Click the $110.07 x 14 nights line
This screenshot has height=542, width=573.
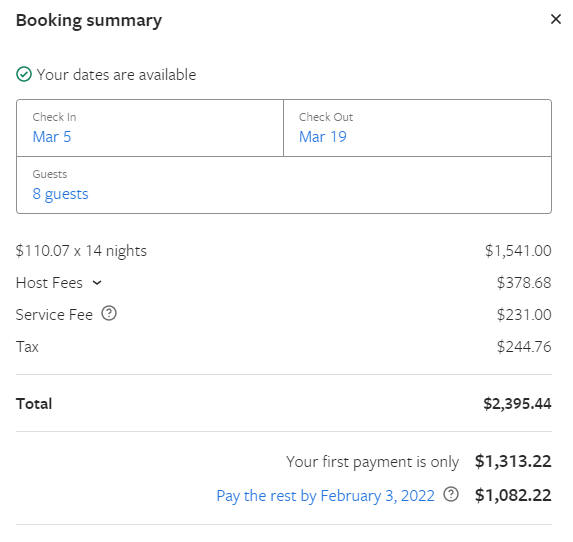click(81, 251)
